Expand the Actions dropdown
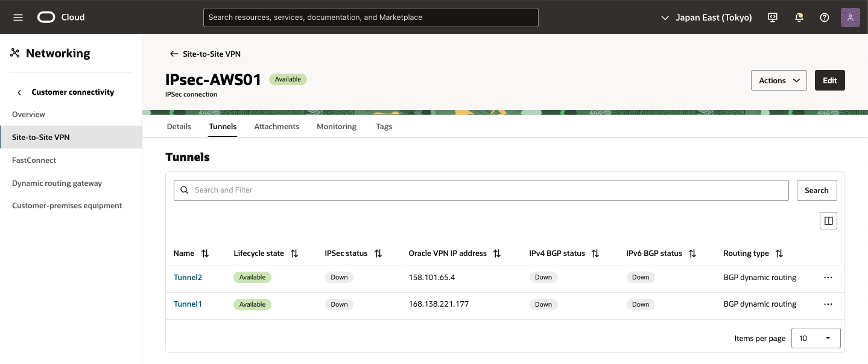 pyautogui.click(x=779, y=80)
